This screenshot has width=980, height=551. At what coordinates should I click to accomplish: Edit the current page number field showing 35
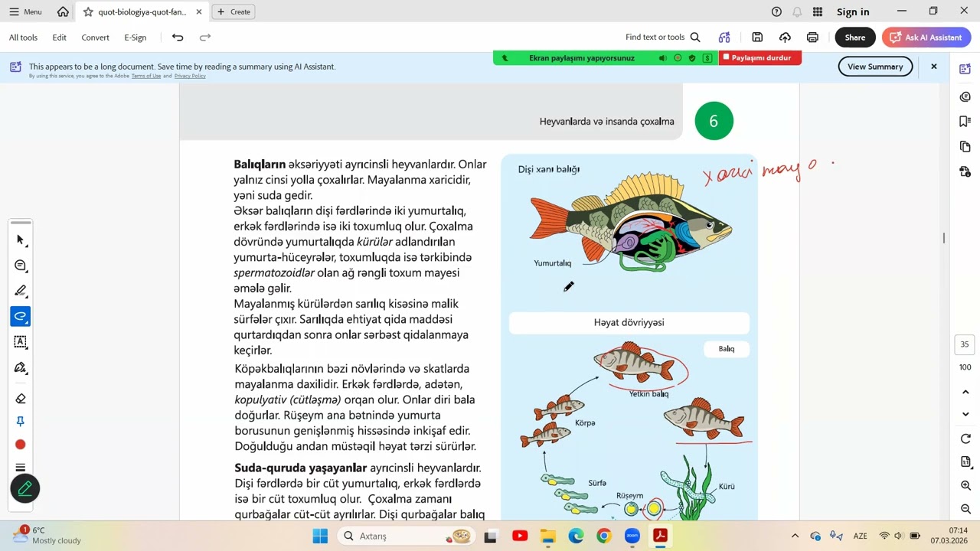pos(965,344)
